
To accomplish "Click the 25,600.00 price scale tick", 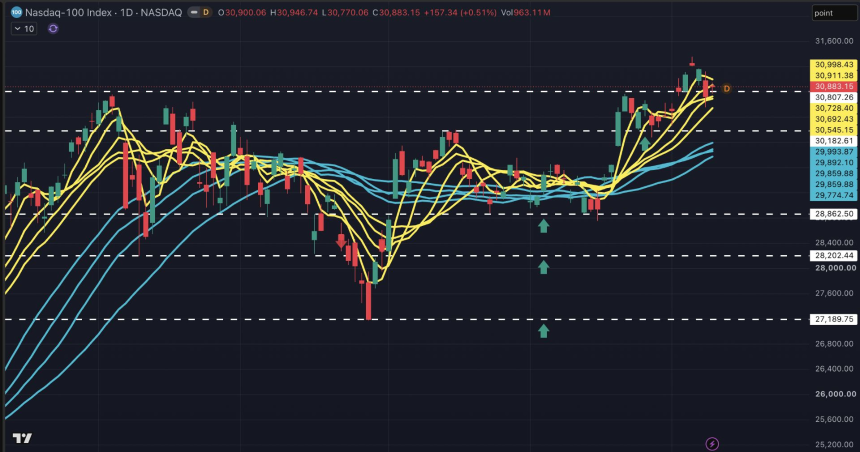I will click(x=834, y=419).
